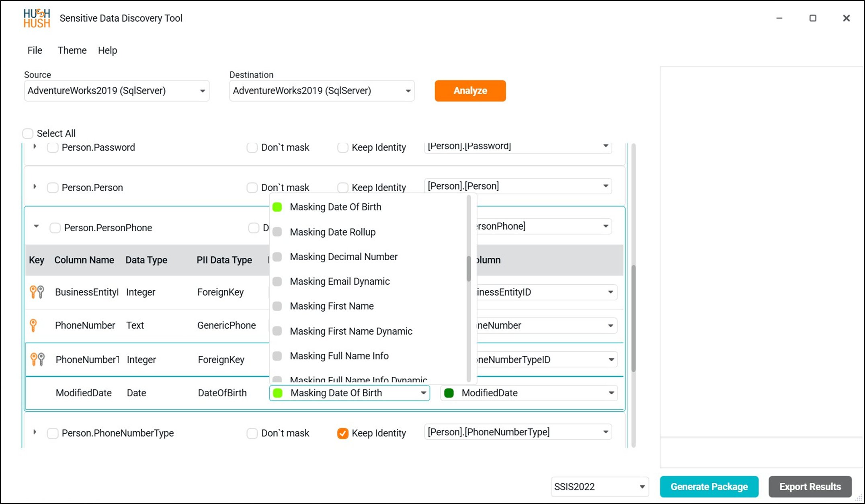865x504 pixels.
Task: Click the Generate Package button
Action: [x=709, y=487]
